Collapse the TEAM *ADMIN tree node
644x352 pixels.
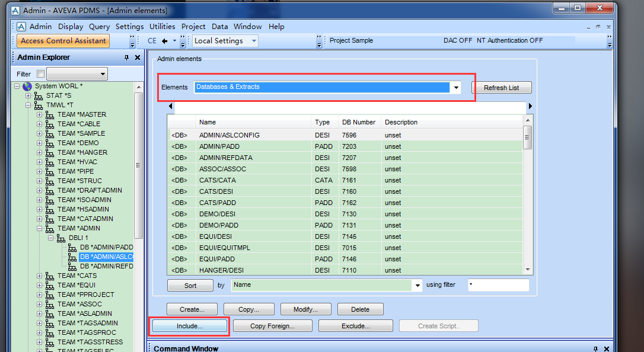pyautogui.click(x=40, y=228)
